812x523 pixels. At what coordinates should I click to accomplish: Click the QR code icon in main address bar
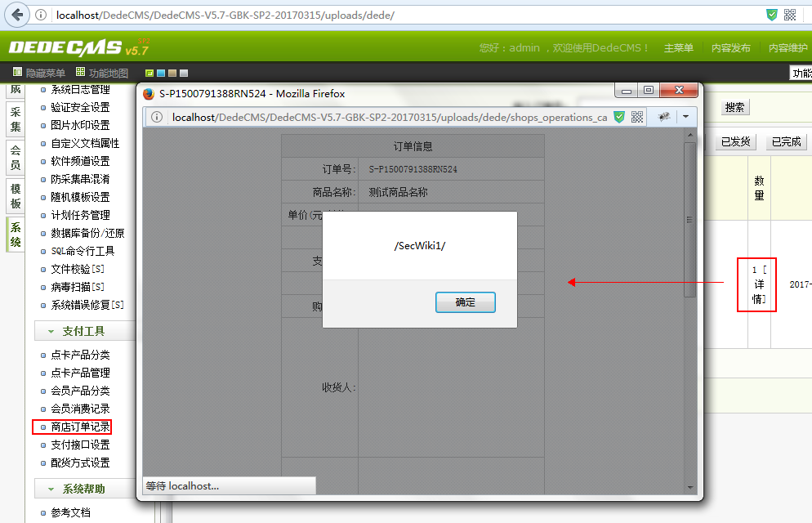(x=790, y=15)
